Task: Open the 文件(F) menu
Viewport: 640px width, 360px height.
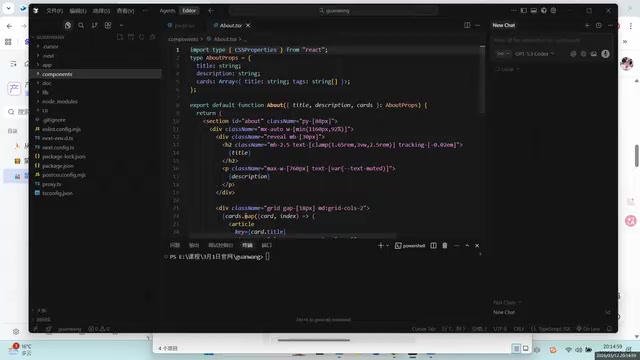Action: point(54,11)
